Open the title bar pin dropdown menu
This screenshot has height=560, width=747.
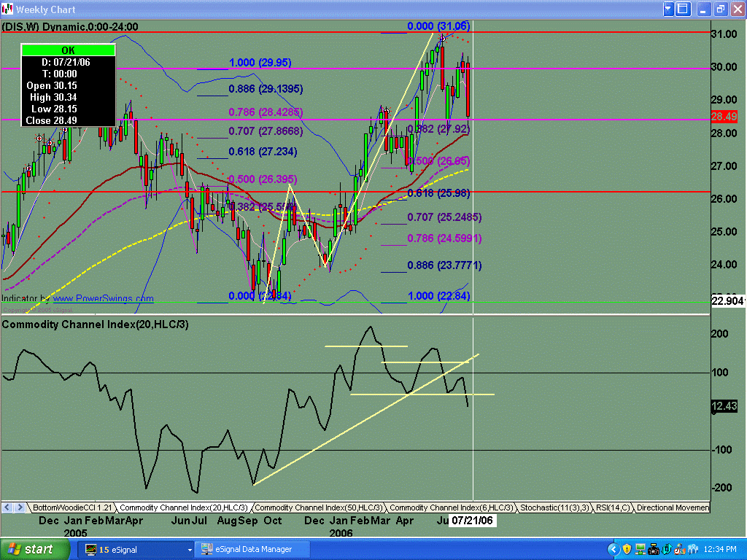tap(668, 9)
